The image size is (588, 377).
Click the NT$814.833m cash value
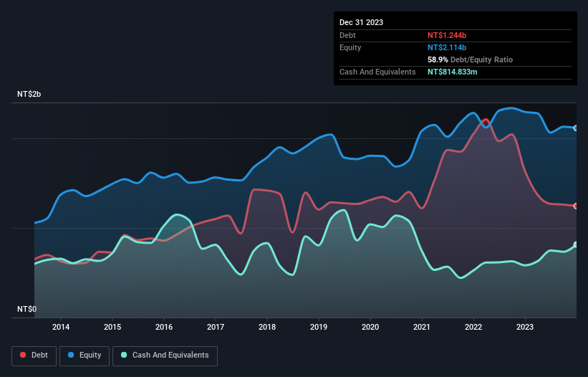pos(452,72)
